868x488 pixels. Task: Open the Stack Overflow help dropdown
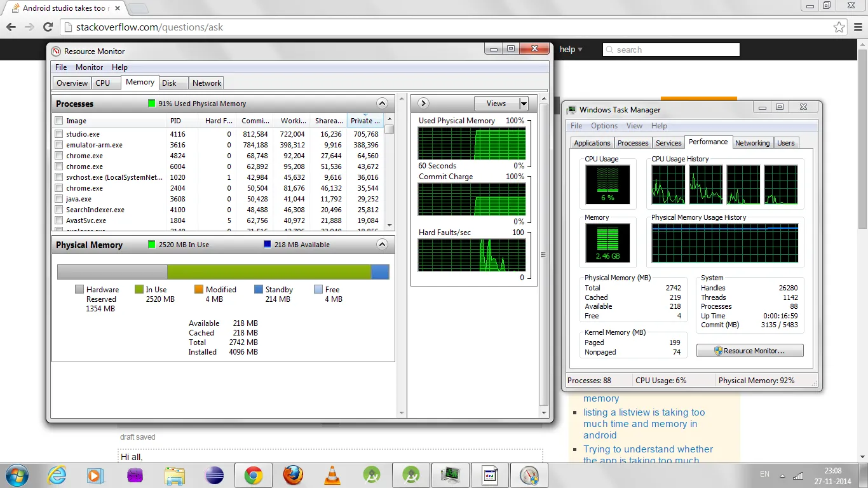click(571, 49)
